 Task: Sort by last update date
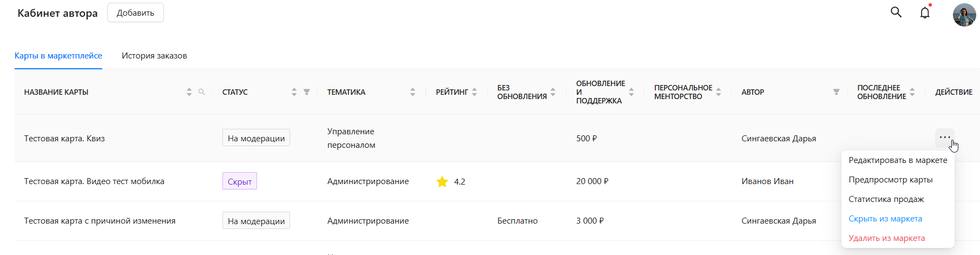pyautogui.click(x=912, y=92)
